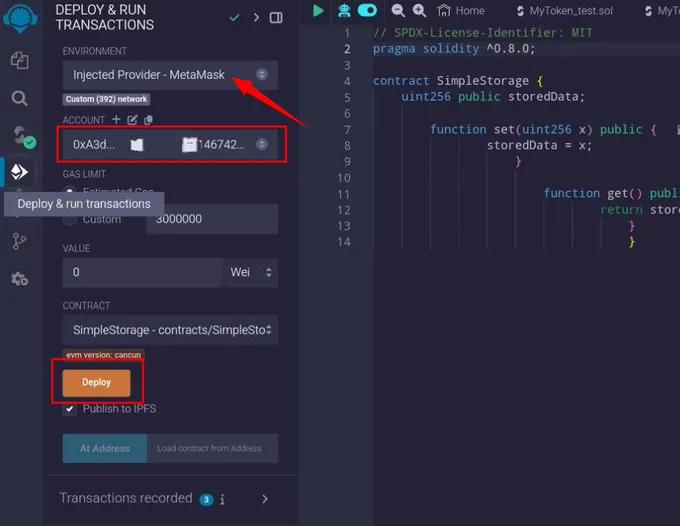Click line number 7 in the gutter
Viewport: 680px width, 526px height.
(347, 129)
